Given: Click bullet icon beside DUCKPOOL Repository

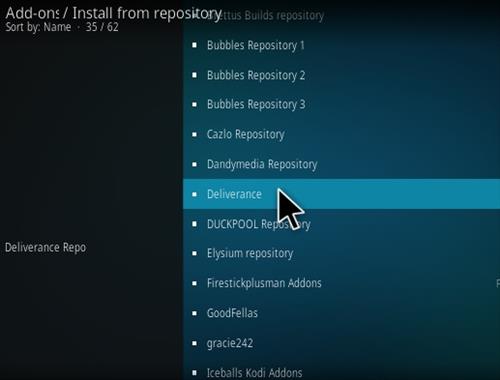Looking at the screenshot, I should click(194, 224).
